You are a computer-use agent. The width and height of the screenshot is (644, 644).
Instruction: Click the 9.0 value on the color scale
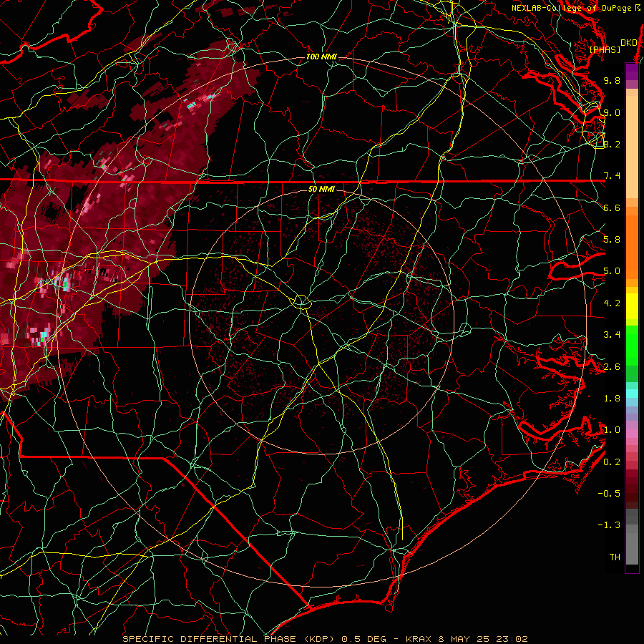[x=612, y=112]
